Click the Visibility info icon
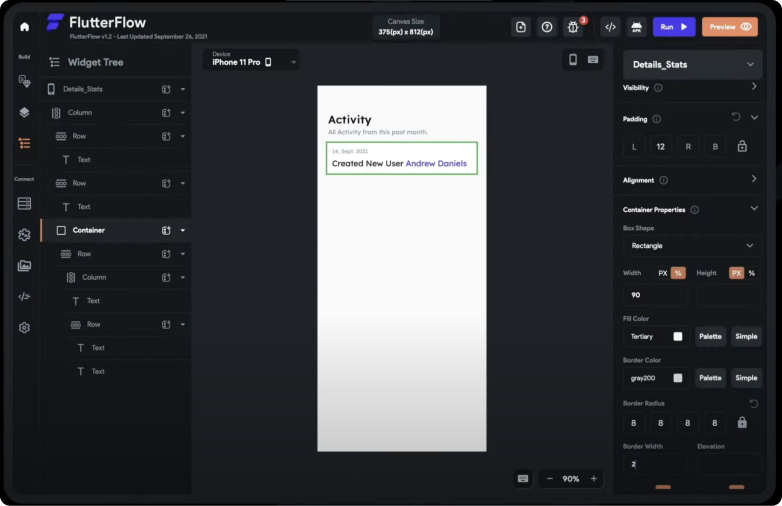Image resolution: width=782 pixels, height=506 pixels. click(x=658, y=88)
